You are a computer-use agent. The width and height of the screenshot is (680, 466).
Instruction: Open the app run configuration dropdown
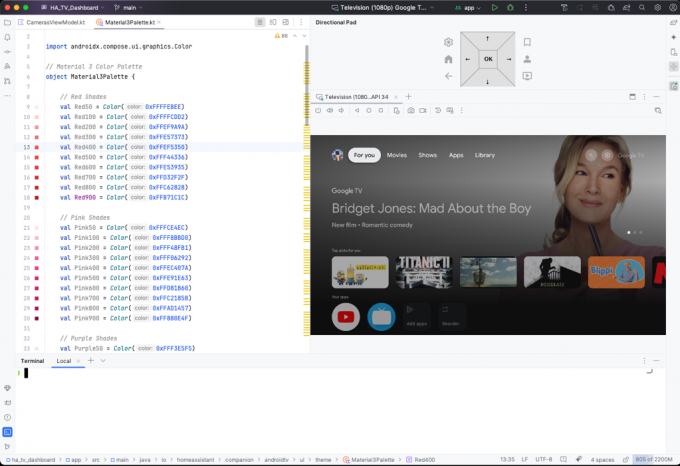(468, 8)
